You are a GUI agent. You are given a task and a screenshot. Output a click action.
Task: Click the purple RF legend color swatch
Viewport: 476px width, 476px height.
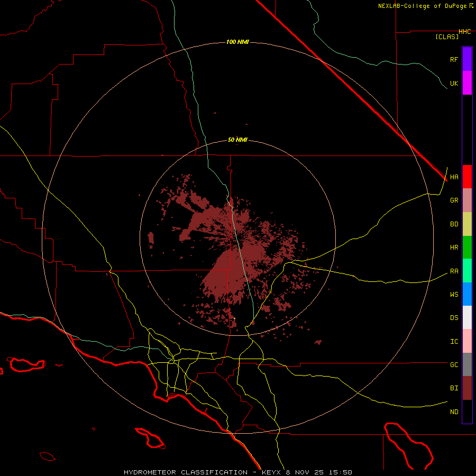(467, 59)
